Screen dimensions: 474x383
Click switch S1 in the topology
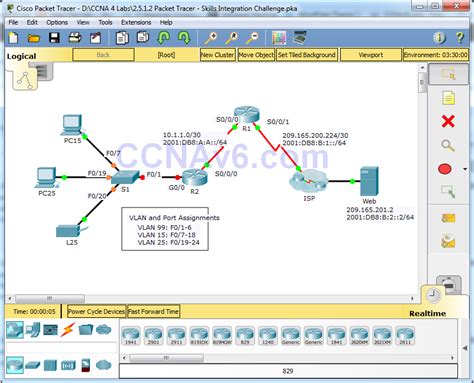pos(125,177)
